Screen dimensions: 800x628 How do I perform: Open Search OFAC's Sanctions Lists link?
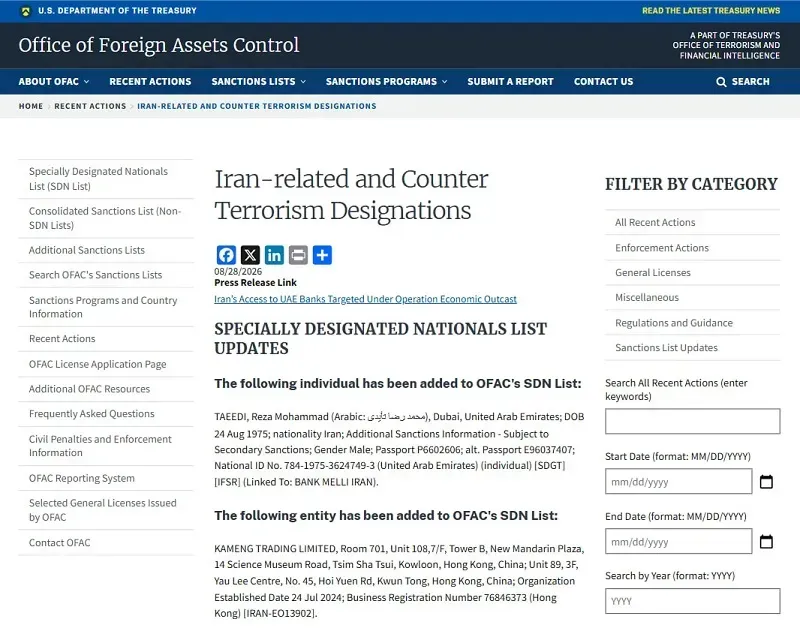pyautogui.click(x=106, y=275)
